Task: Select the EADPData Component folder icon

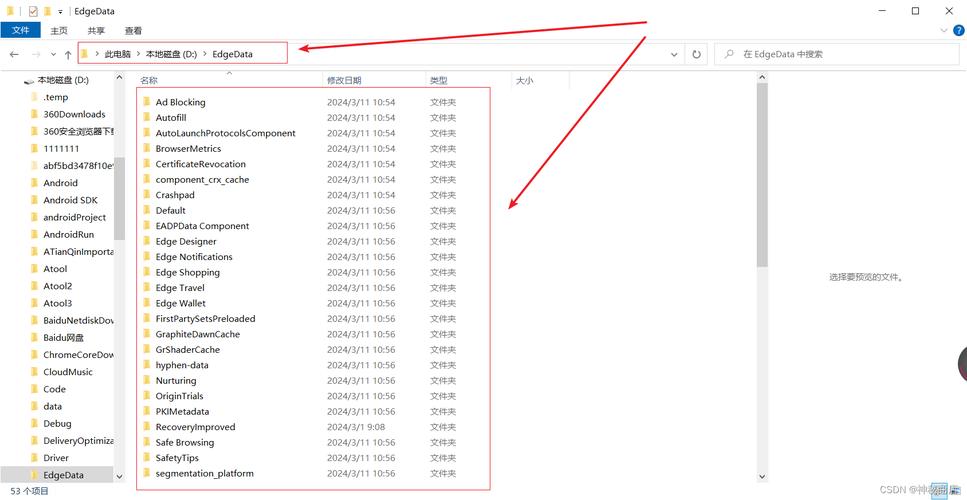Action: click(x=146, y=226)
